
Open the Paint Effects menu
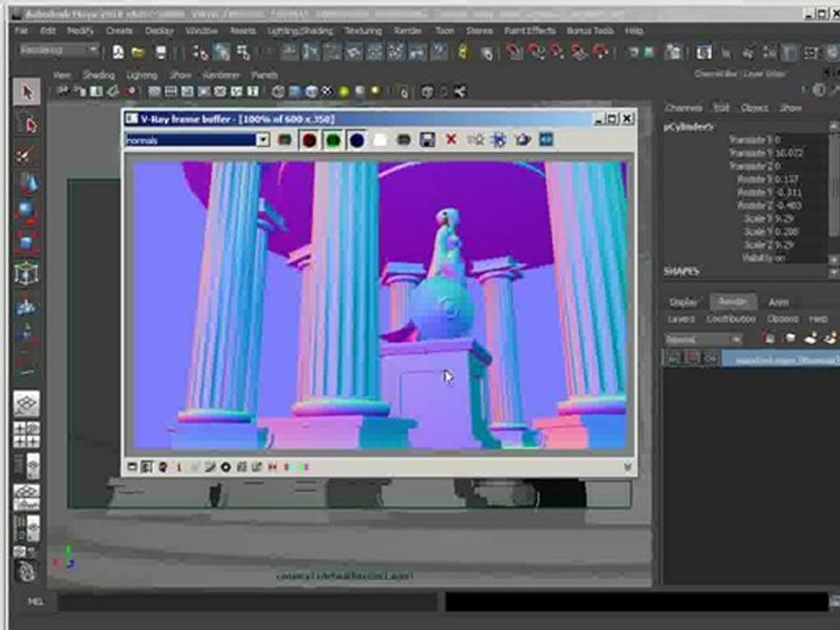tap(529, 31)
